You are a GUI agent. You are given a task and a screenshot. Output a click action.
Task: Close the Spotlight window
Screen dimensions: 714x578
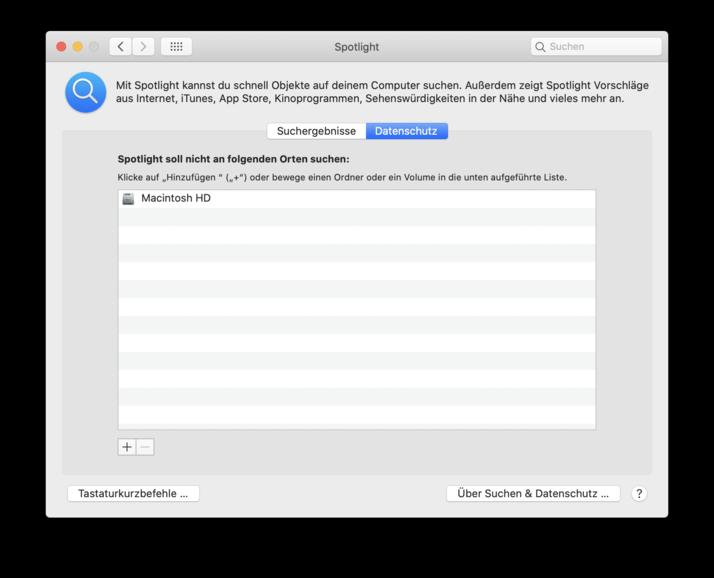pos(61,46)
